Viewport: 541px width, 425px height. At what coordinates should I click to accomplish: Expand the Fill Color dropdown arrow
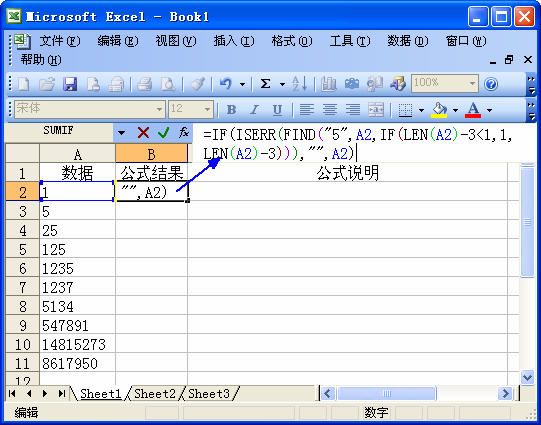pyautogui.click(x=455, y=110)
